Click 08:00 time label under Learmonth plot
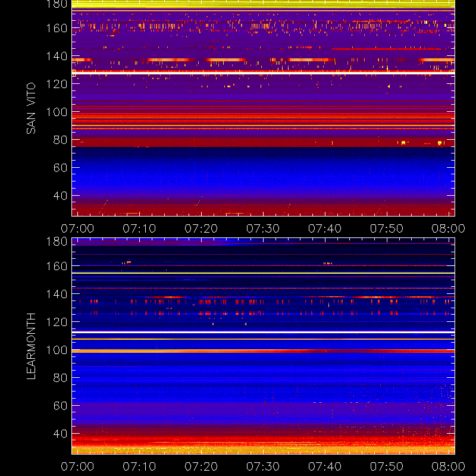Screen dimensions: 476x476 (x=449, y=466)
